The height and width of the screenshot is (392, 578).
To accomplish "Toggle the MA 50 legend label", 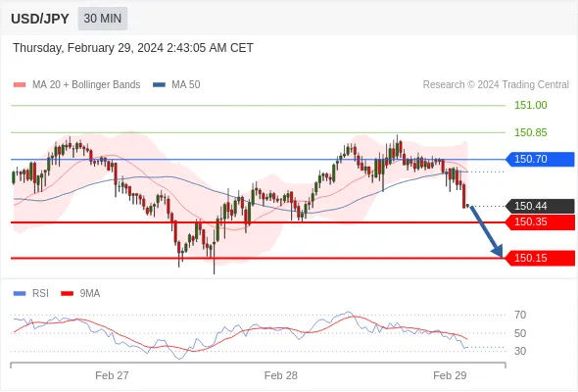I will click(x=186, y=85).
